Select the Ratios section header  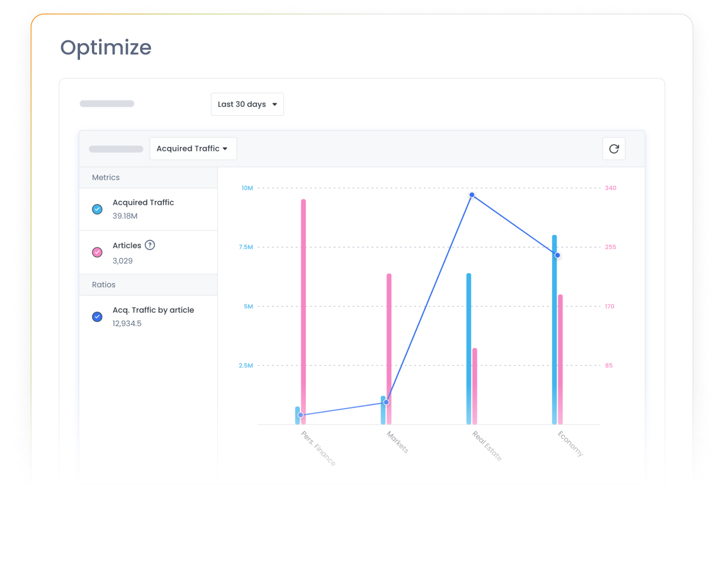103,284
